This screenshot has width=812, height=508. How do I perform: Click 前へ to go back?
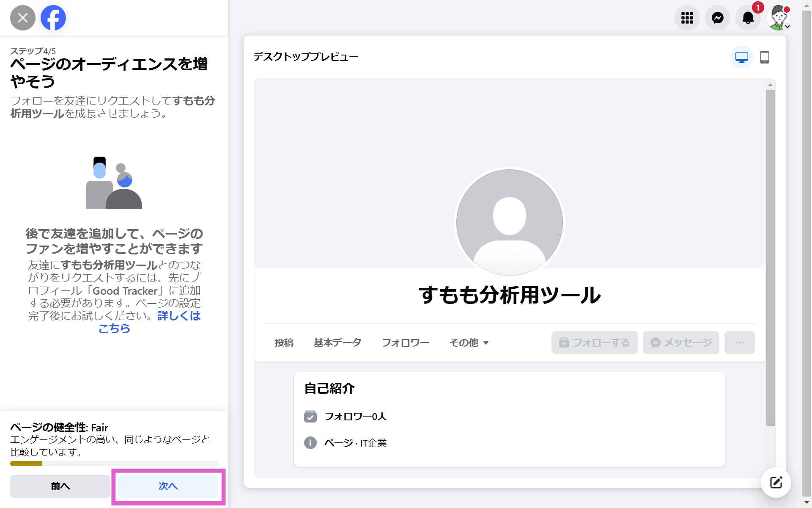60,486
